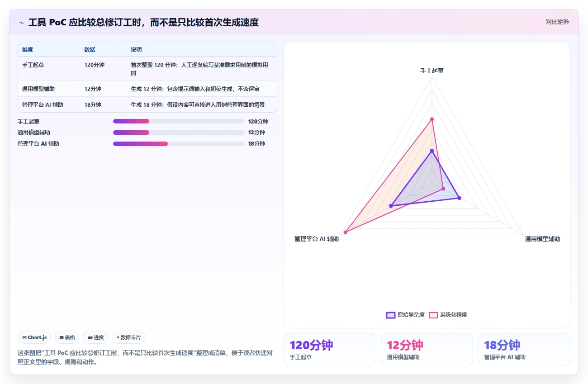This screenshot has height=384, width=588.
Task: Click the Chart.js chip
Action: (x=35, y=337)
